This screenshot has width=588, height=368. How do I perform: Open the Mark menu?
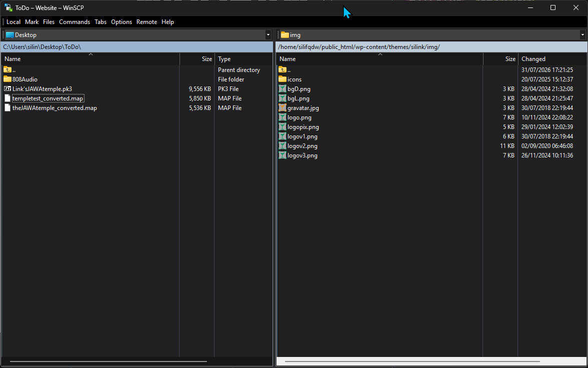[x=32, y=22]
